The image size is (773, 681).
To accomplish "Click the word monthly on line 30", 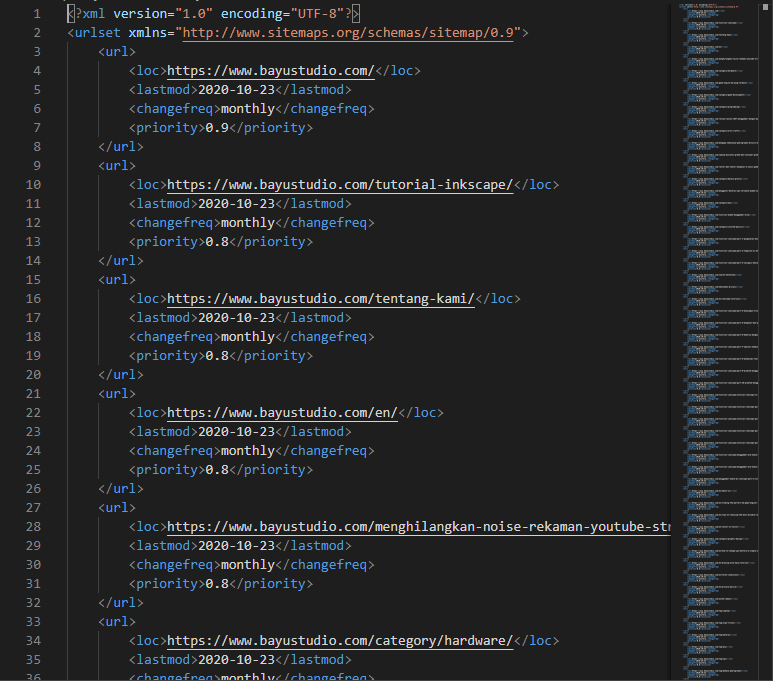I will (x=248, y=564).
